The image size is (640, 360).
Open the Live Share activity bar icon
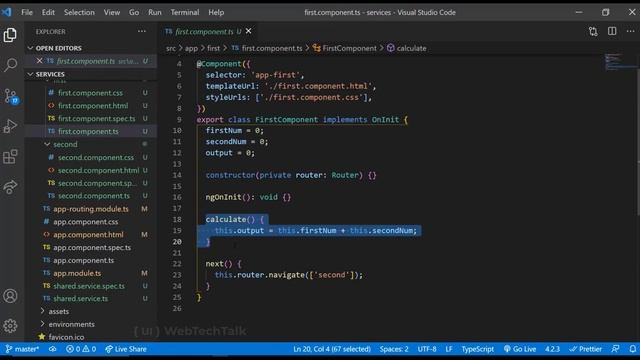click(10, 187)
